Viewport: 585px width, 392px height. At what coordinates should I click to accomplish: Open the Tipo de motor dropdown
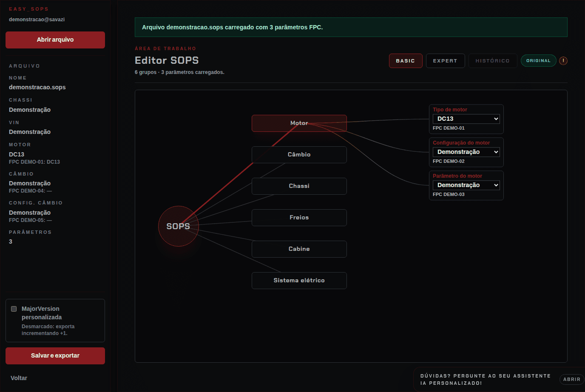coord(466,119)
